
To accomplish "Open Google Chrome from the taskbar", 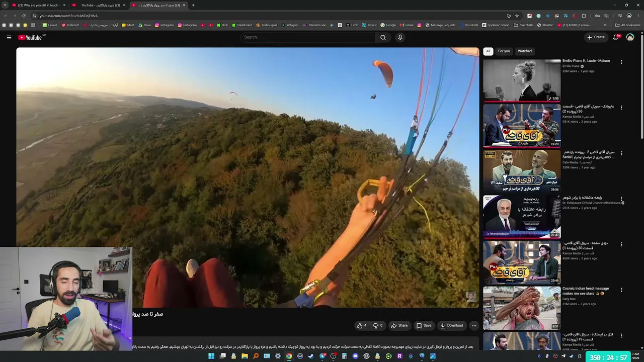I will pyautogui.click(x=289, y=356).
